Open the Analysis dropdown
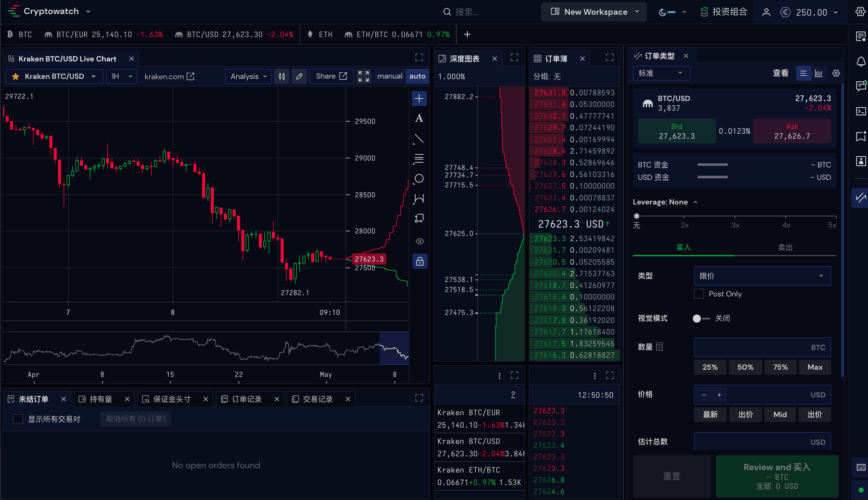The image size is (868, 500). point(248,76)
